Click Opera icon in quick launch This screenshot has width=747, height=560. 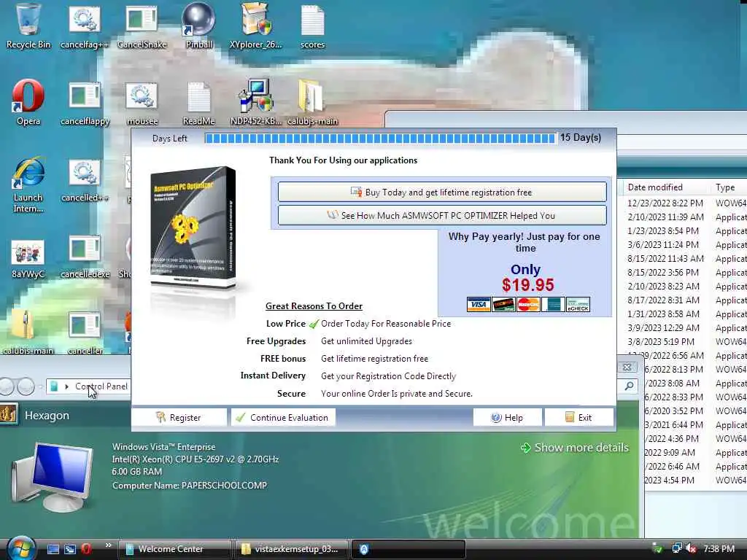click(x=87, y=549)
